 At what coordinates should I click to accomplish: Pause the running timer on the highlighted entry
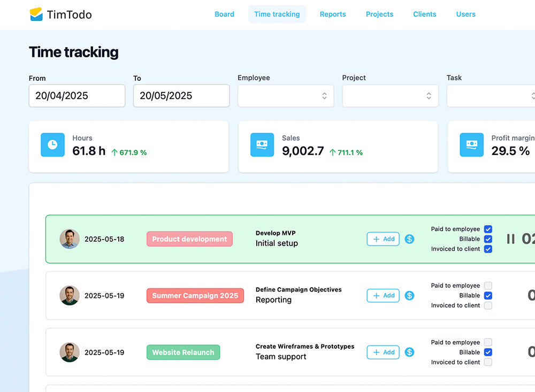(x=511, y=239)
